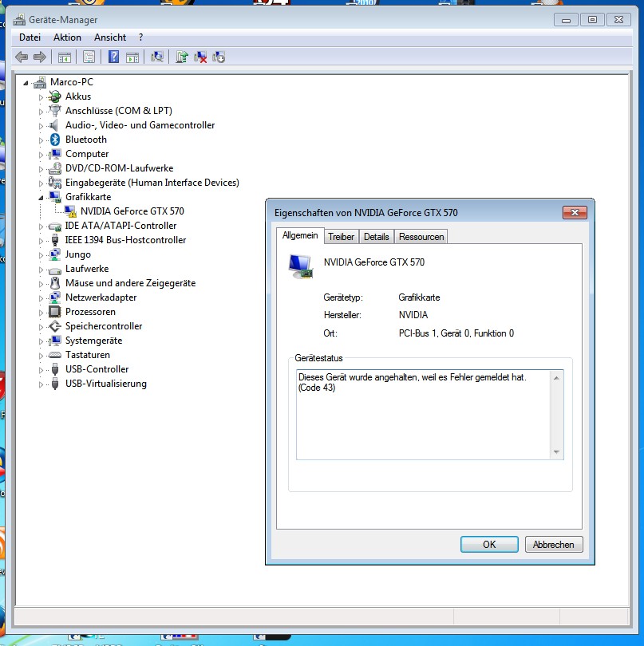Select NVIDIA GeForce GTX 570 tree entry
The width and height of the screenshot is (644, 646).
132,211
